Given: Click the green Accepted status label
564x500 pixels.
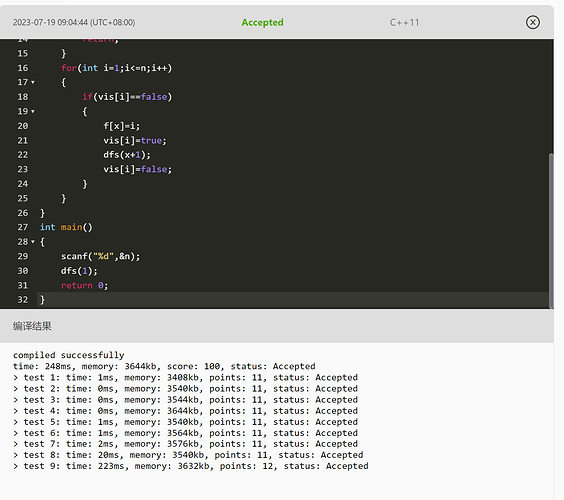Looking at the screenshot, I should coord(262,22).
